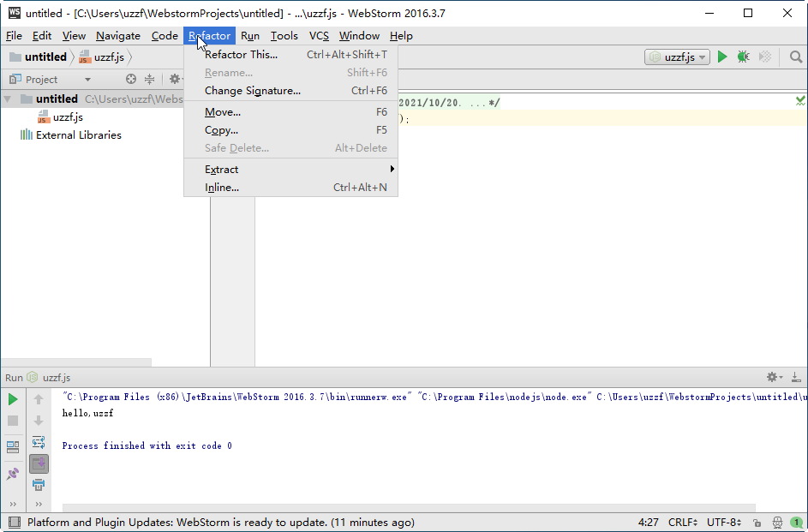Click the uzzf.js breadcrumb in navigation bar
The height and width of the screenshot is (532, 808).
click(102, 57)
